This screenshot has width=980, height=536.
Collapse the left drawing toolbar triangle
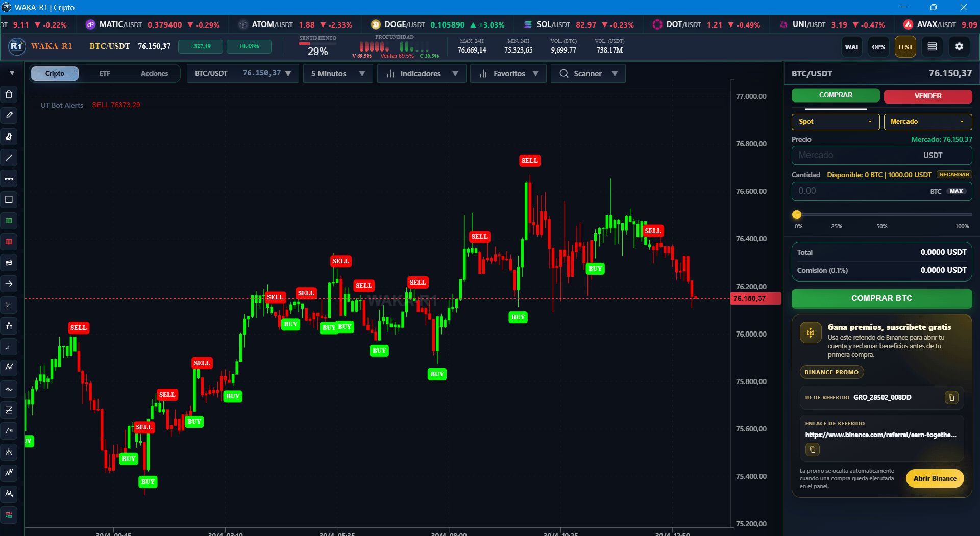[12, 73]
